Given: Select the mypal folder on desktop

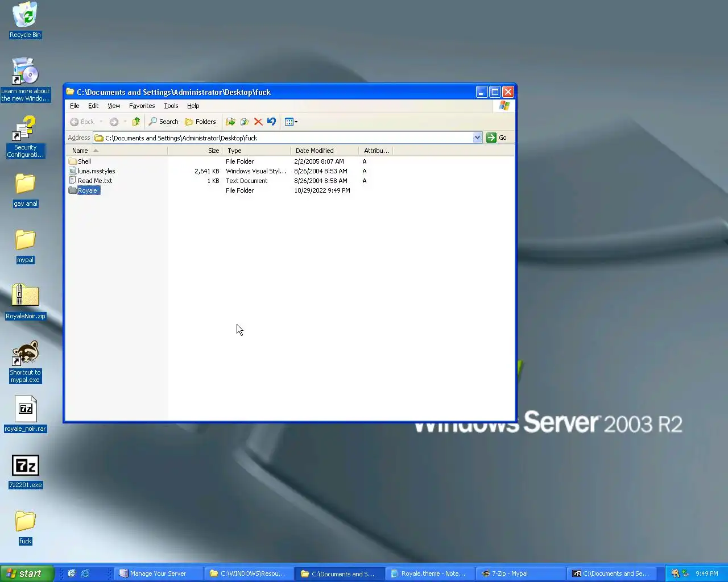Looking at the screenshot, I should [25, 247].
